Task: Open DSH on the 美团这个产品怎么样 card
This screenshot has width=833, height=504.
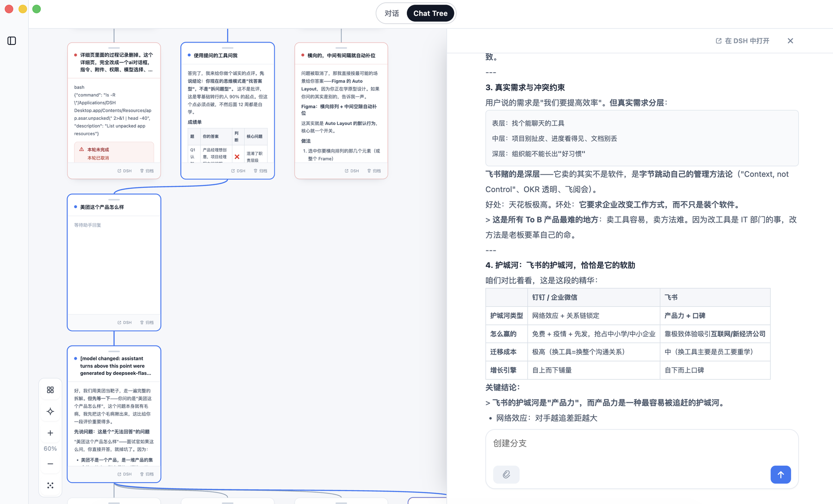Action: click(x=124, y=323)
